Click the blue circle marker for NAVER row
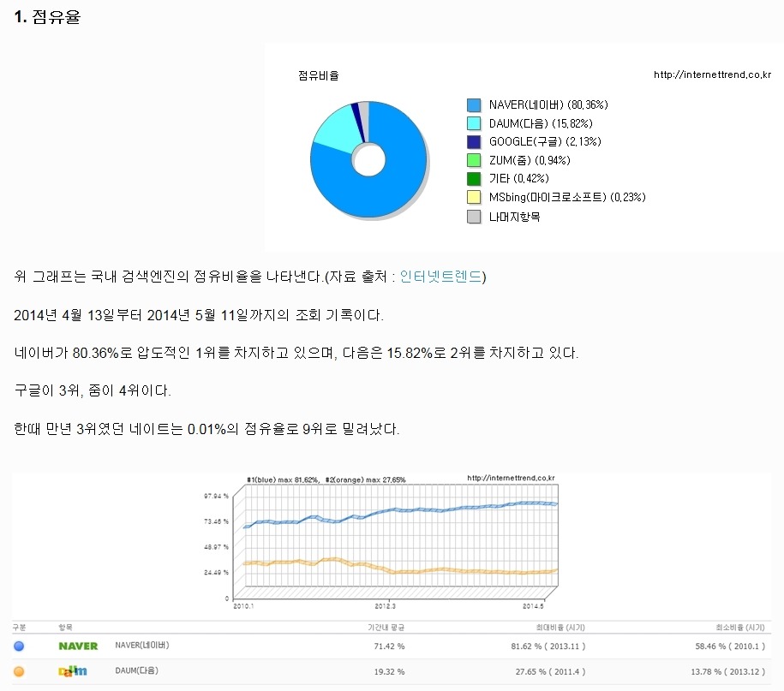 19,646
